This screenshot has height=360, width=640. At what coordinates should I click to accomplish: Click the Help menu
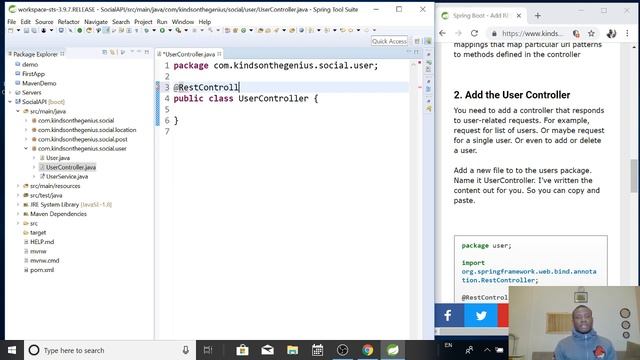(x=204, y=22)
